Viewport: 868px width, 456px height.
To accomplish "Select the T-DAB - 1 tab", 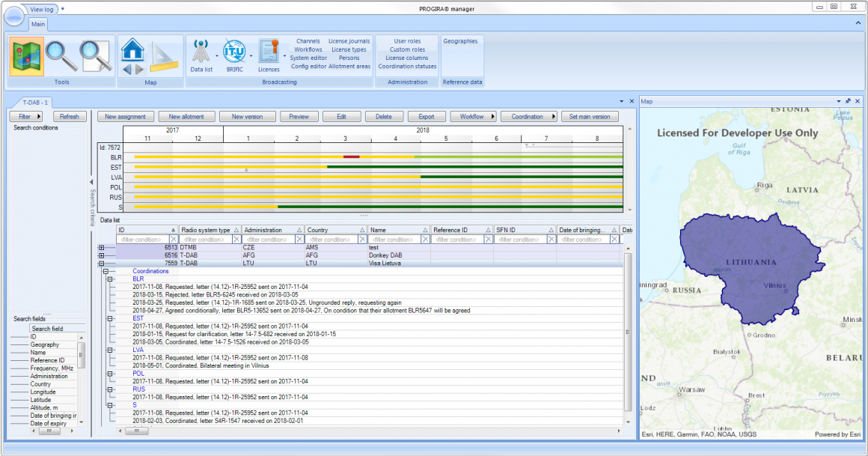I will click(35, 103).
